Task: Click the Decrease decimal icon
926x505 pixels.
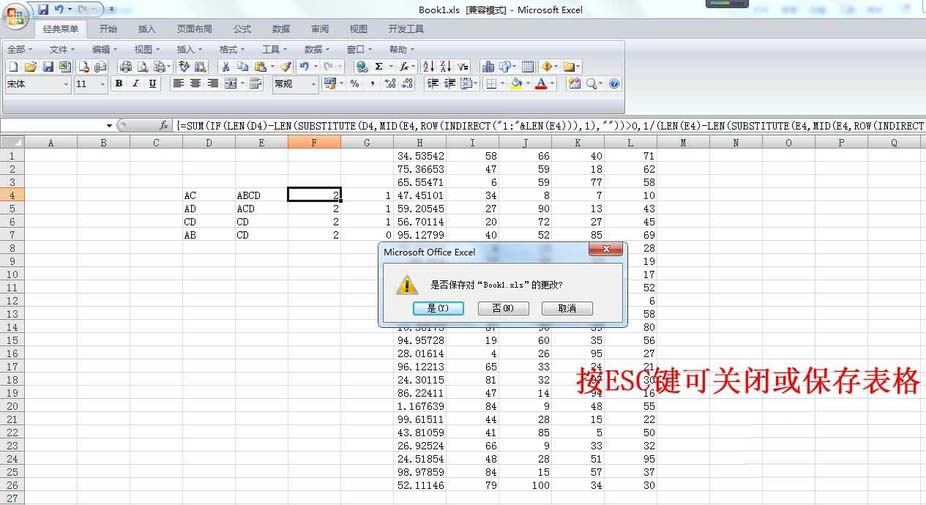Action: pos(407,83)
